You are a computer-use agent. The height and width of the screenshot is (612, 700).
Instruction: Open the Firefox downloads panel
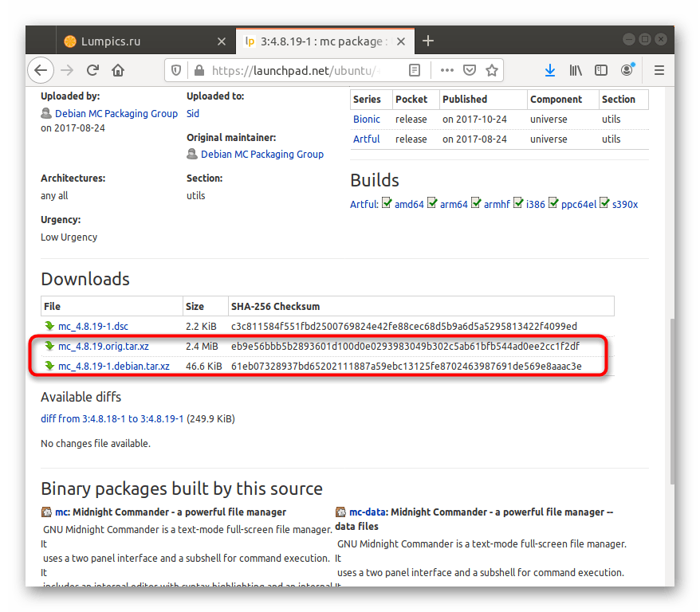pos(550,70)
